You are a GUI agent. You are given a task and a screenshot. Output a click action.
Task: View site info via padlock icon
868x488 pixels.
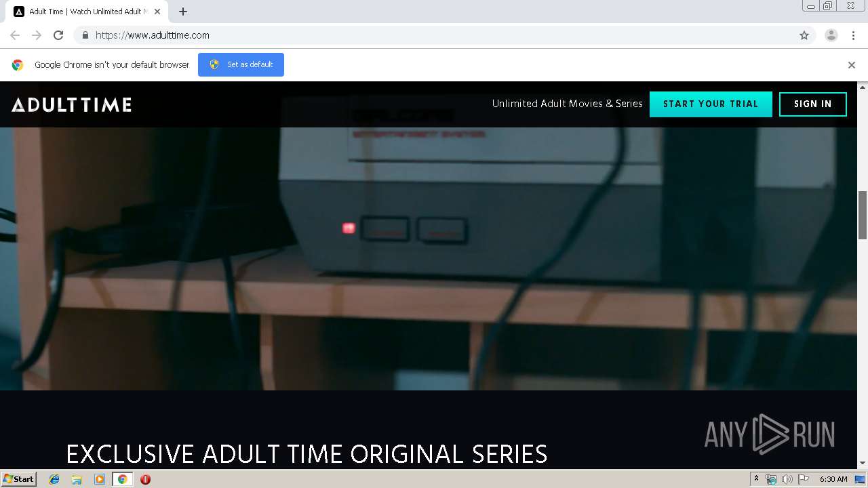pos(85,35)
